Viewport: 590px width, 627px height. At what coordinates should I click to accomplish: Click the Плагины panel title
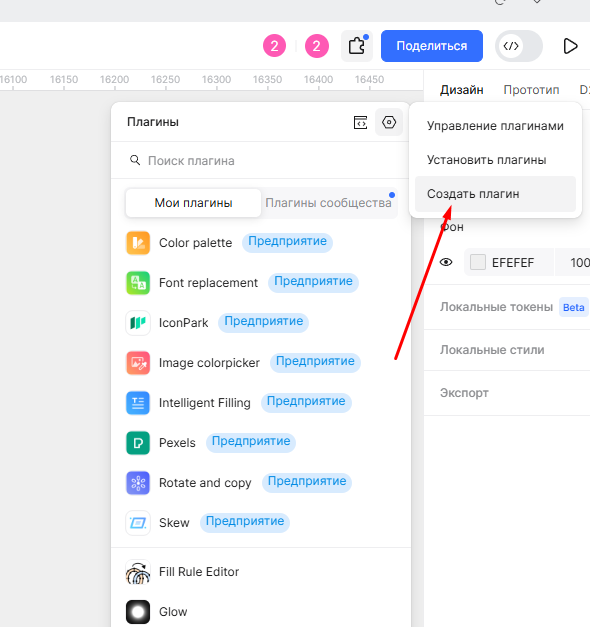click(x=153, y=122)
